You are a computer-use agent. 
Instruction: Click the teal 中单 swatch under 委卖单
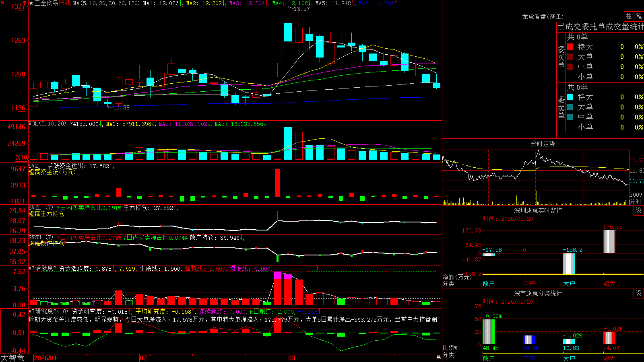(x=570, y=117)
